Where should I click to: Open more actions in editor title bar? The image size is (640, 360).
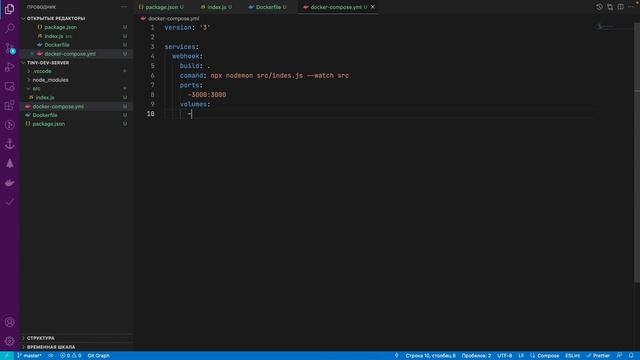631,7
